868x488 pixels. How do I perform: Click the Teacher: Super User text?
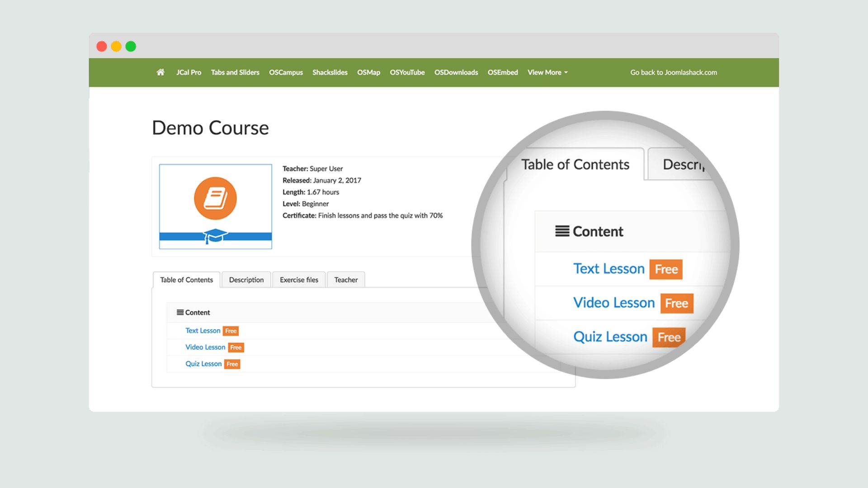point(313,169)
